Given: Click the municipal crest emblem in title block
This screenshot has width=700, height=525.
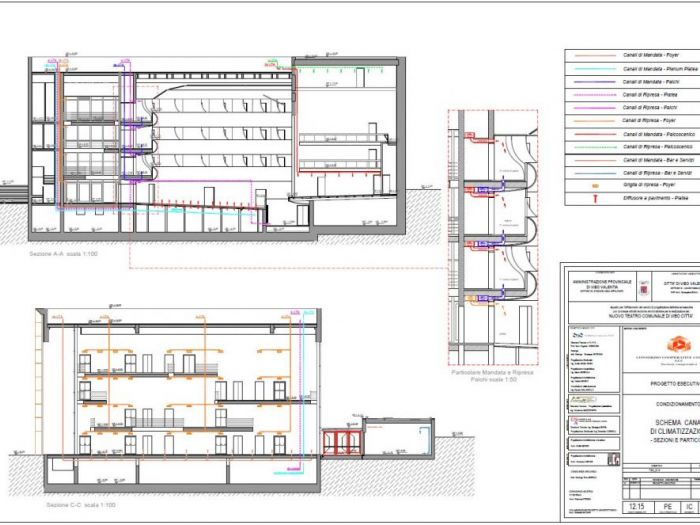Looking at the screenshot, I should [643, 288].
